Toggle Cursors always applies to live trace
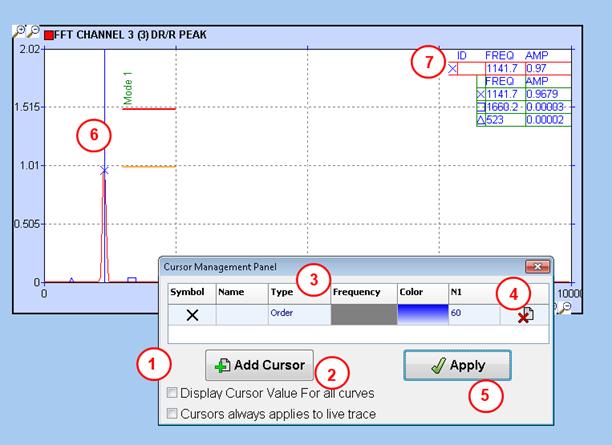This screenshot has height=445, width=612. point(172,413)
